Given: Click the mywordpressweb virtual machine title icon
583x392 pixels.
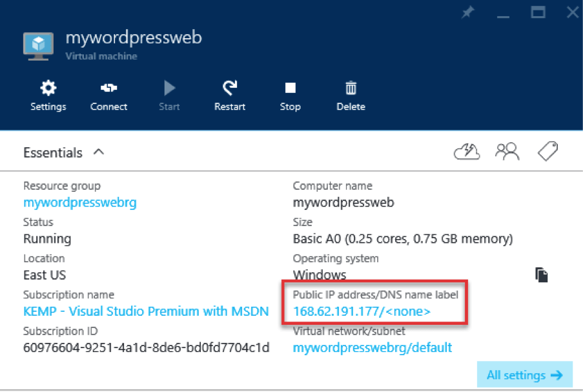Looking at the screenshot, I should click(38, 45).
